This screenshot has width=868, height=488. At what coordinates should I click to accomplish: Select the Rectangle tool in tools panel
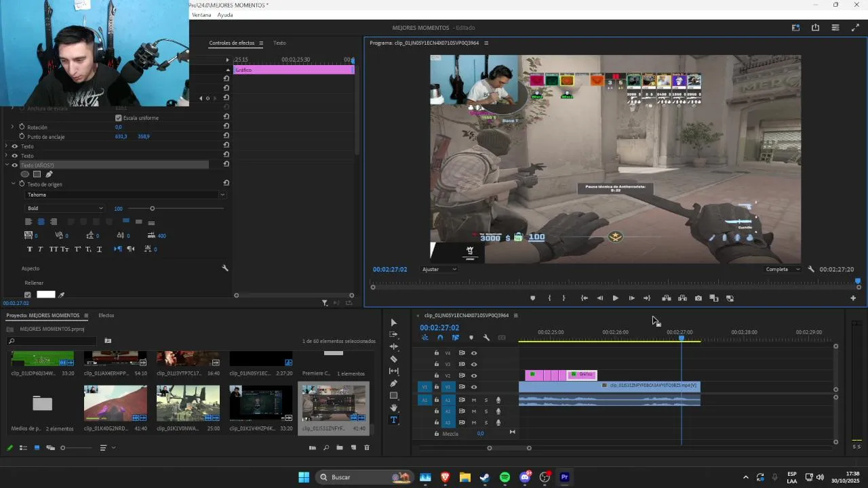pyautogui.click(x=393, y=396)
